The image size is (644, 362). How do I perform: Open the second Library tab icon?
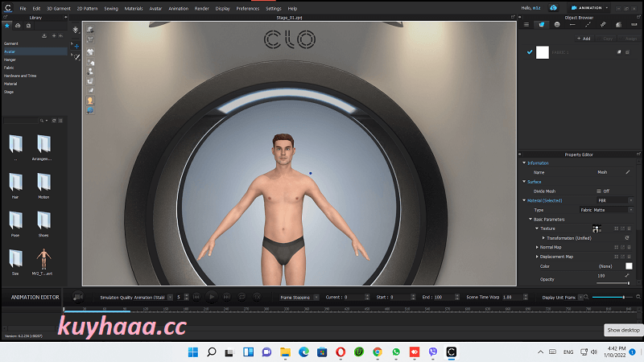point(18,26)
